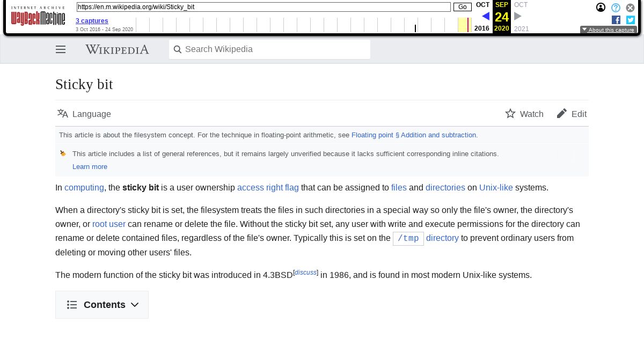Close the Wayback toolbar
Screen dimensions: 644x338
click(x=631, y=8)
